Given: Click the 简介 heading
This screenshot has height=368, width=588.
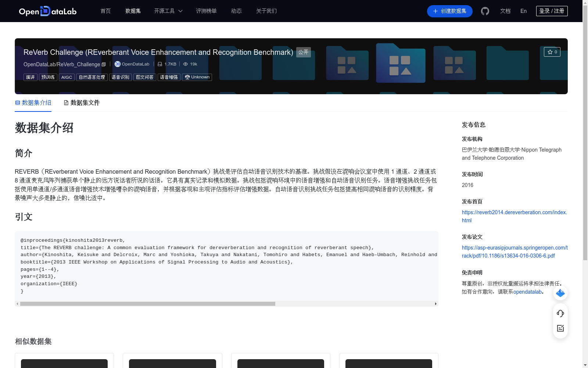Looking at the screenshot, I should (x=24, y=153).
